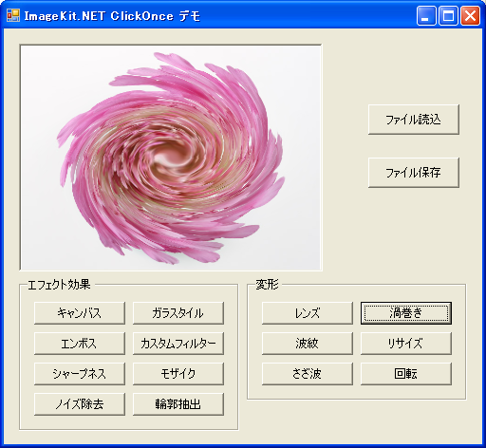
Task: Apply シャープネス to the image
Action: click(80, 374)
